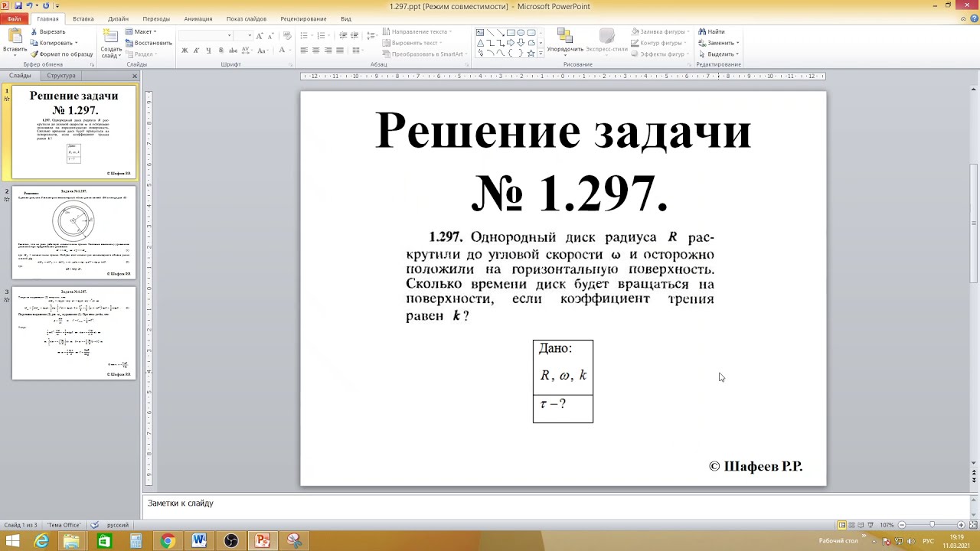Click the 'Тема Office' status bar entry
Image resolution: width=980 pixels, height=551 pixels.
64,525
